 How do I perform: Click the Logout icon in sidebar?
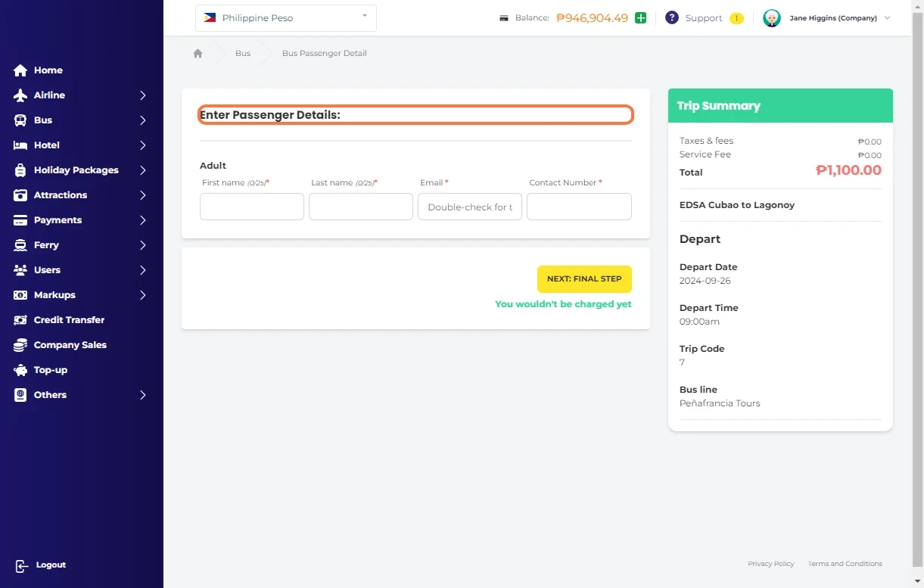(21, 565)
